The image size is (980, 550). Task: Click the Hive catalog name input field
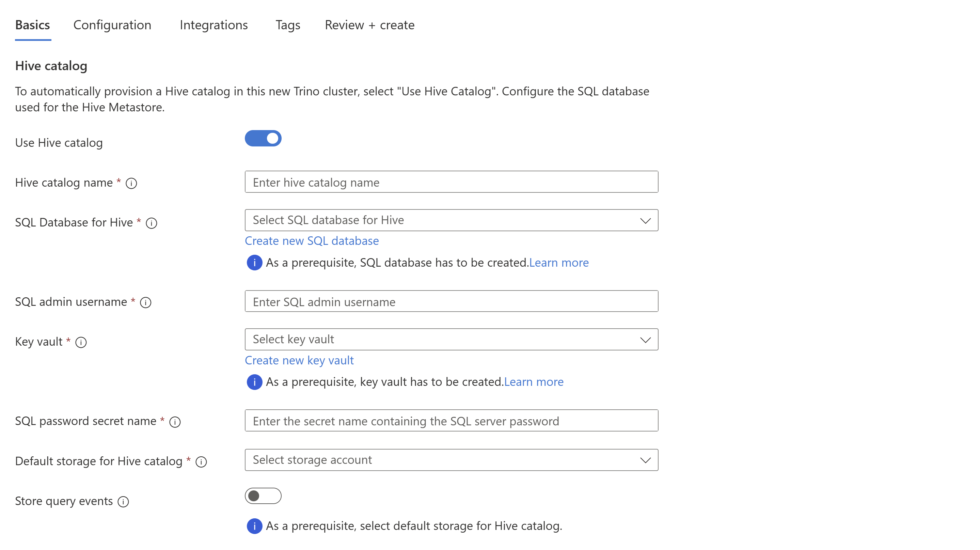(452, 182)
